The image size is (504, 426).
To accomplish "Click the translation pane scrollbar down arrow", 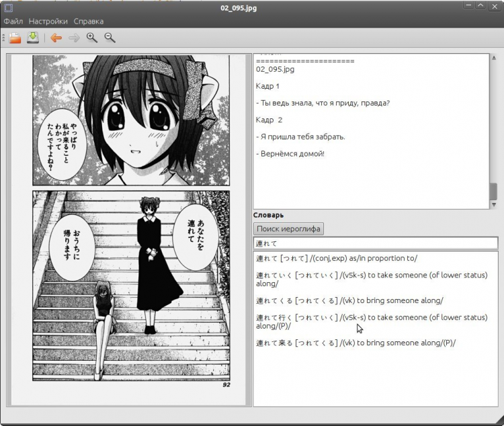I will click(x=494, y=205).
